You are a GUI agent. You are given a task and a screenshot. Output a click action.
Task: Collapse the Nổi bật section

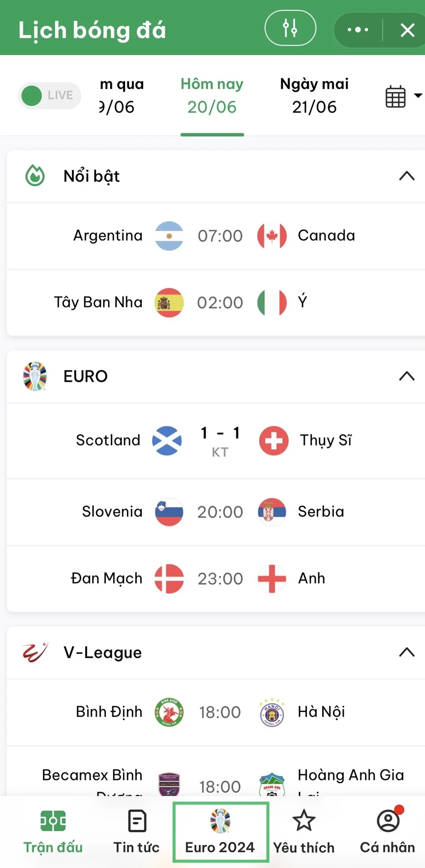pos(407,176)
